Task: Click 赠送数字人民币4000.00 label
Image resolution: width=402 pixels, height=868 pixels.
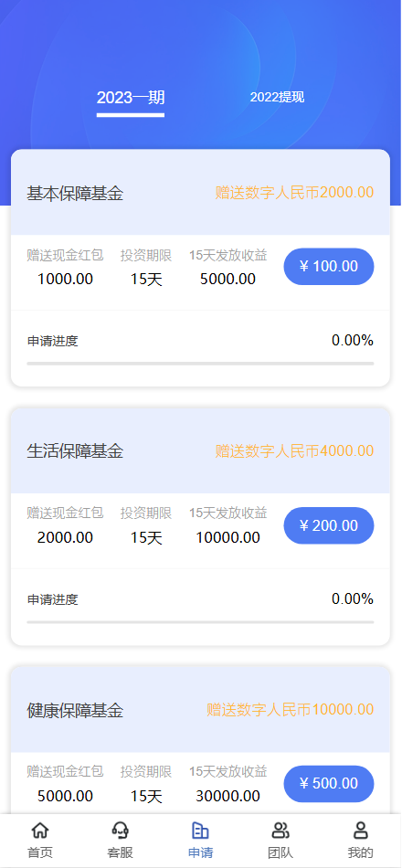Action: point(294,451)
